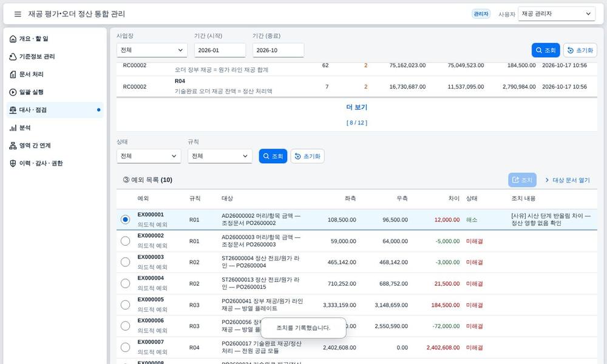Screen dimensions: 607x364
Task: Open the hamburger navigation menu
Action: tap(18, 14)
